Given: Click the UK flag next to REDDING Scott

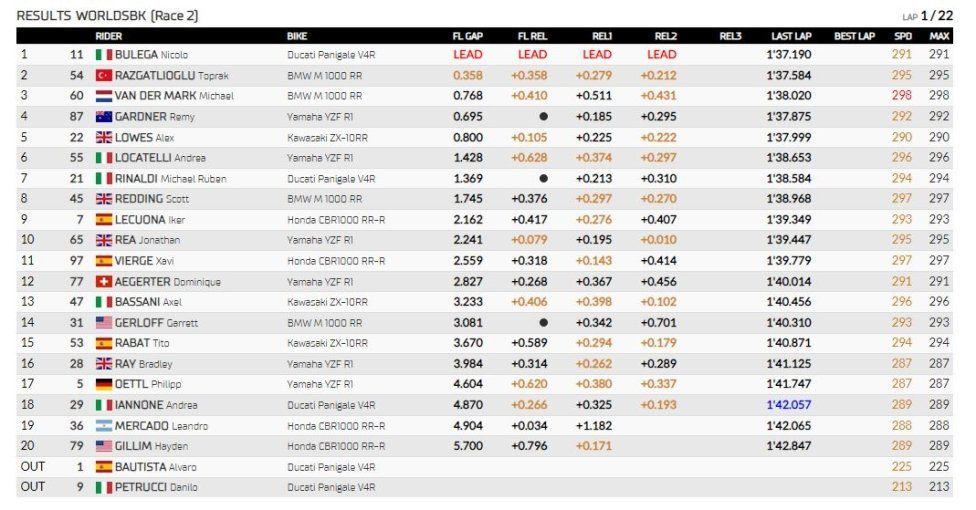Looking at the screenshot, I should pyautogui.click(x=103, y=199).
